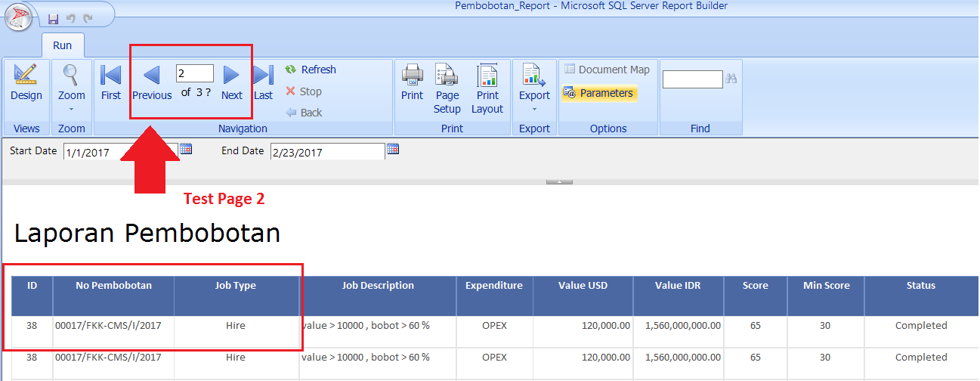Open the Export dropdown

534,88
